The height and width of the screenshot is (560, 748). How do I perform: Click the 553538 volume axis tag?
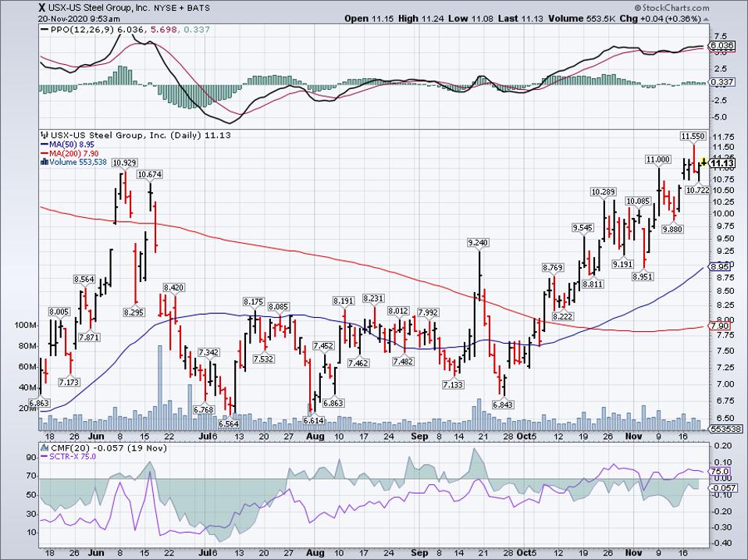[x=725, y=430]
